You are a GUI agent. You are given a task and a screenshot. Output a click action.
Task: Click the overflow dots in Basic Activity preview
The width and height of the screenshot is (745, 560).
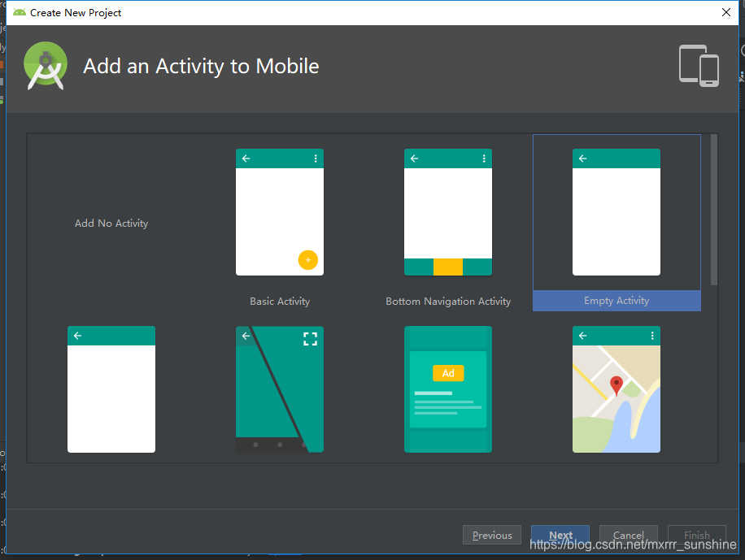pyautogui.click(x=316, y=158)
